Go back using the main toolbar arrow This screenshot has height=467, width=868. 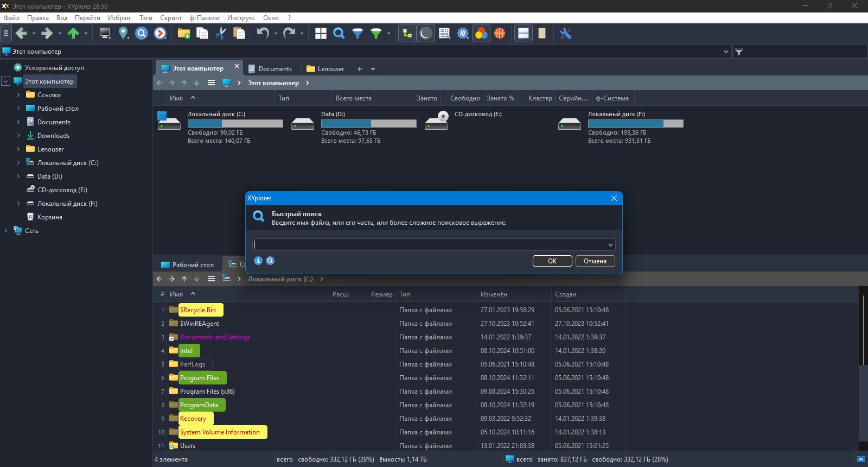tap(21, 34)
